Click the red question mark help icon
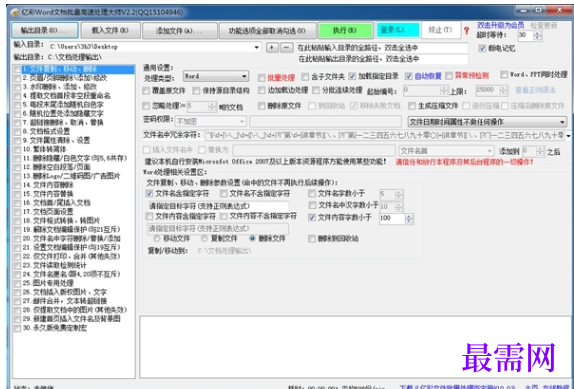The height and width of the screenshot is (389, 574). click(466, 31)
